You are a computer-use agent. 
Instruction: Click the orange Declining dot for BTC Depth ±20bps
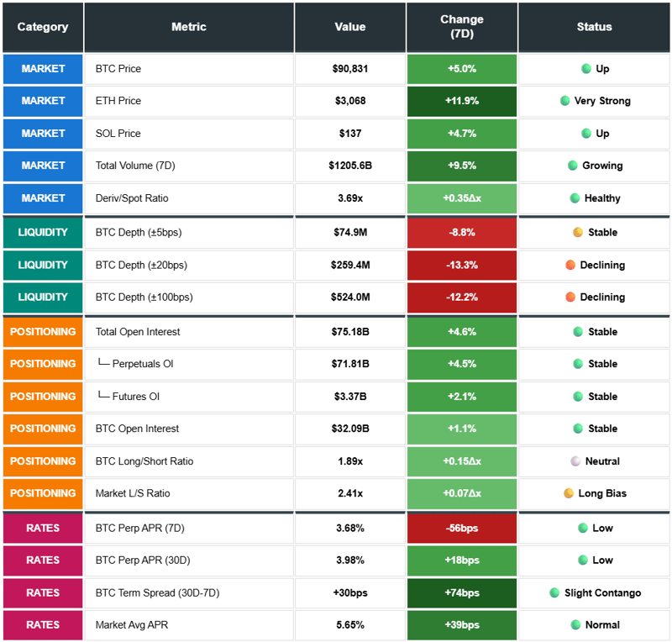[570, 264]
